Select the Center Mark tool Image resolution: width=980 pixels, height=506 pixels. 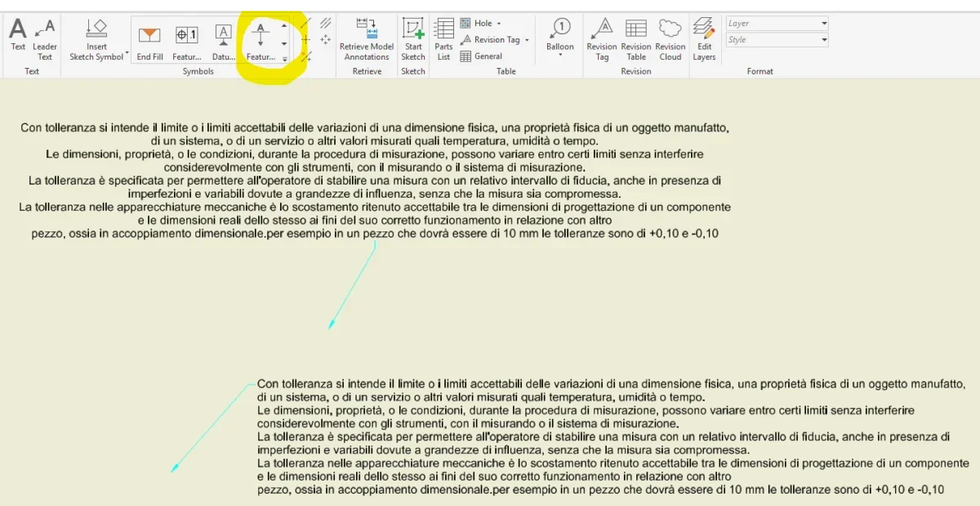tap(306, 39)
